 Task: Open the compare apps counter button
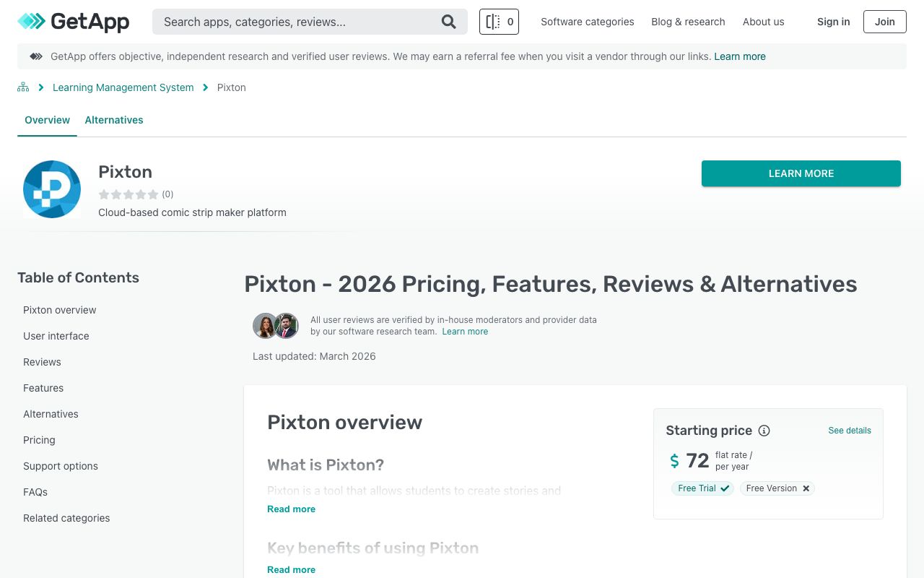499,22
